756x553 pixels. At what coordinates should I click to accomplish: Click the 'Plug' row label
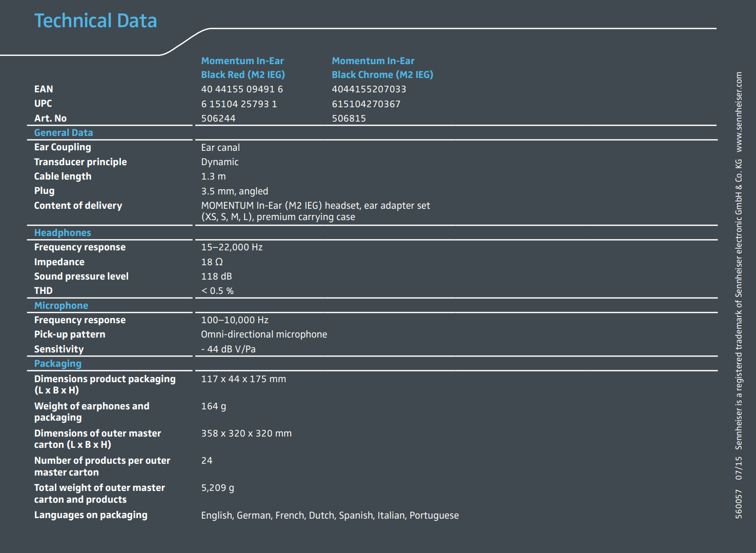click(x=44, y=191)
